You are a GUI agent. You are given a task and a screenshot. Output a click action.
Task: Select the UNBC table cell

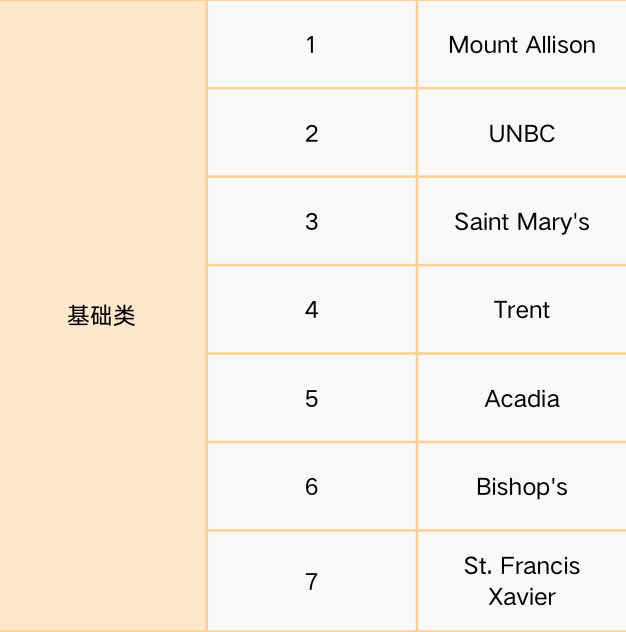(x=522, y=133)
